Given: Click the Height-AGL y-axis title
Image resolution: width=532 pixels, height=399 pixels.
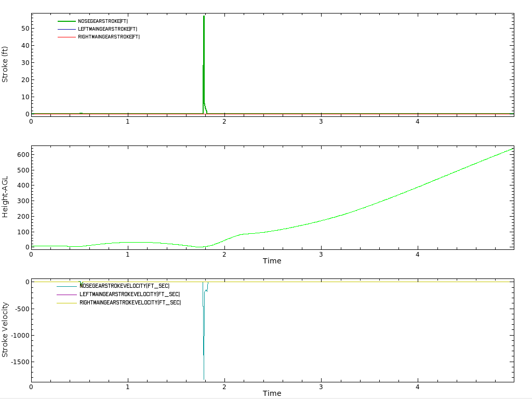Looking at the screenshot, I should point(5,196).
